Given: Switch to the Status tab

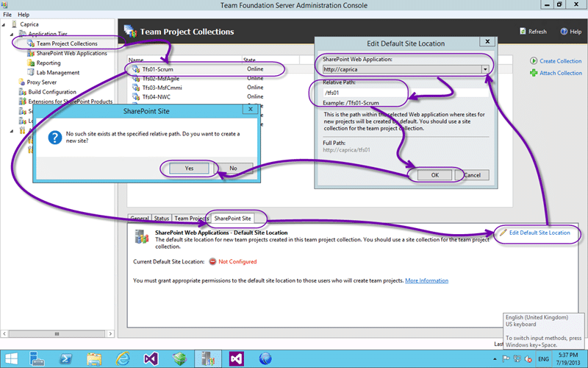Looking at the screenshot, I should tap(162, 218).
